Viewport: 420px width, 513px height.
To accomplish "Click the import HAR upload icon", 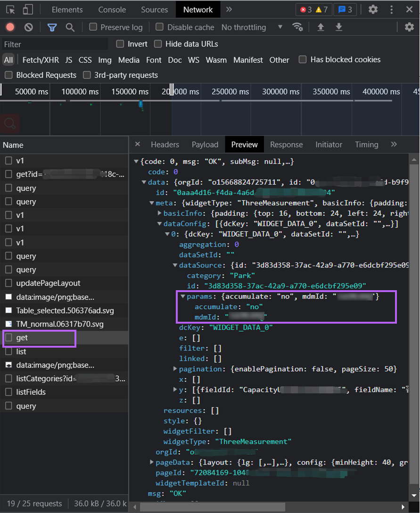I will [x=321, y=27].
